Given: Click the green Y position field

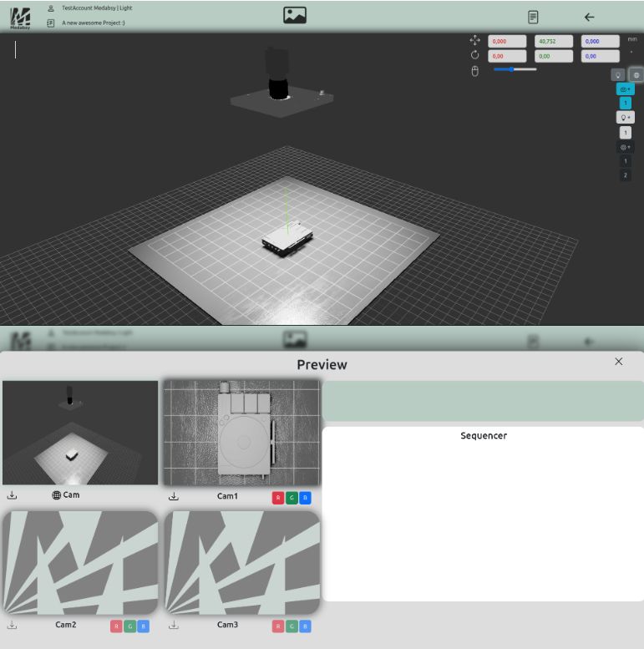Looking at the screenshot, I should coord(554,41).
